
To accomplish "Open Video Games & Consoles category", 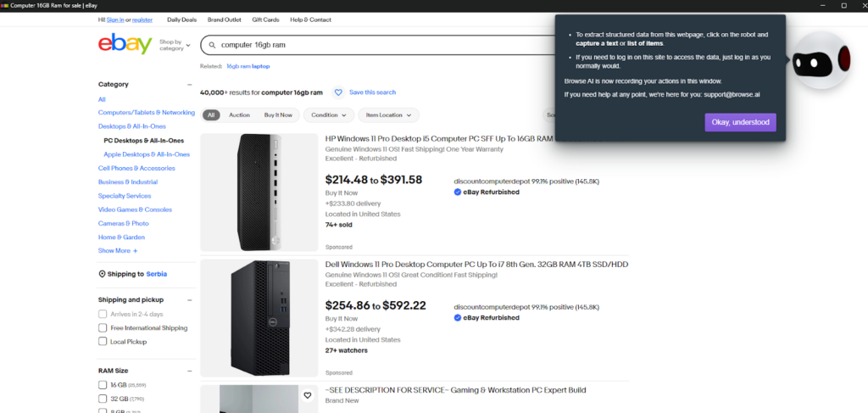I will [135, 209].
